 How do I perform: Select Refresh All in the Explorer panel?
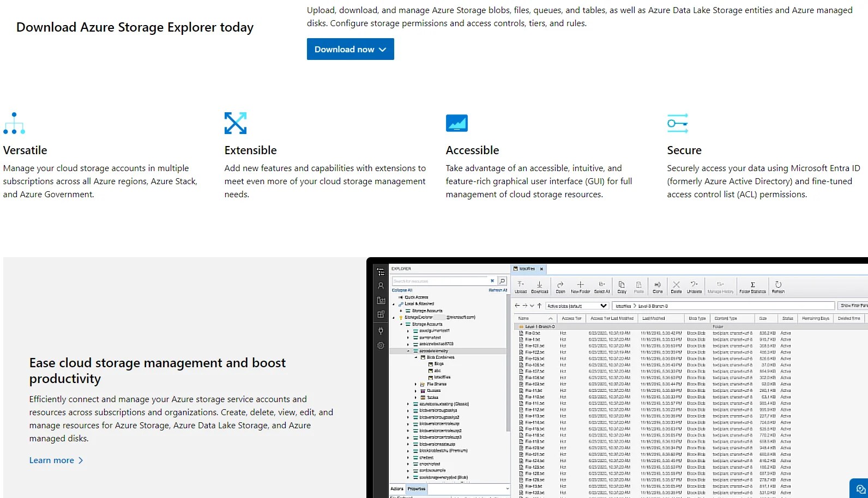[x=498, y=290]
